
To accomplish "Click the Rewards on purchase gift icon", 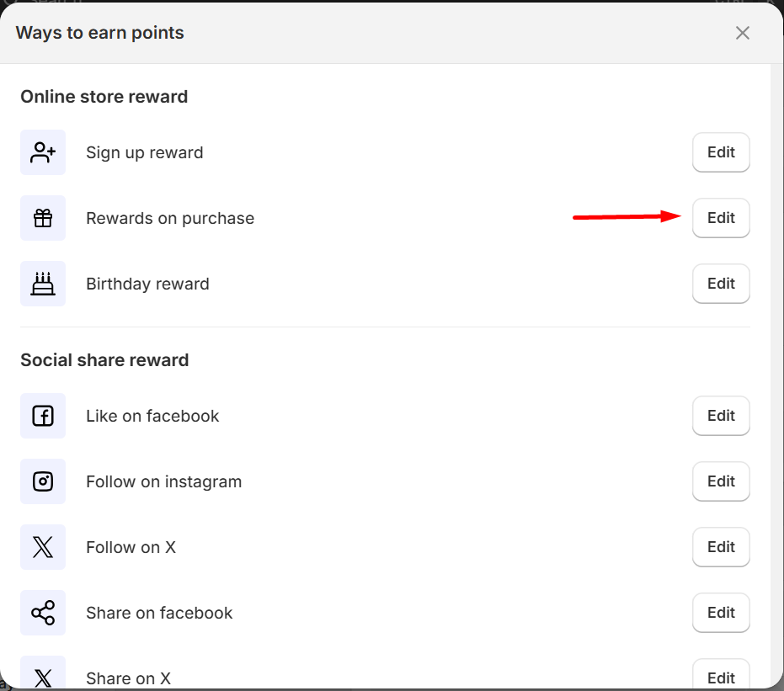I will click(x=43, y=218).
